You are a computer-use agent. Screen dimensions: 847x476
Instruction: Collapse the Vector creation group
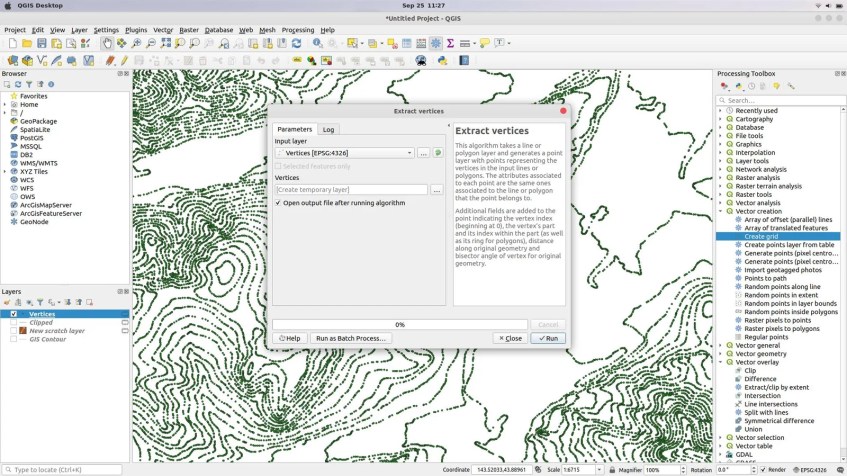(720, 211)
